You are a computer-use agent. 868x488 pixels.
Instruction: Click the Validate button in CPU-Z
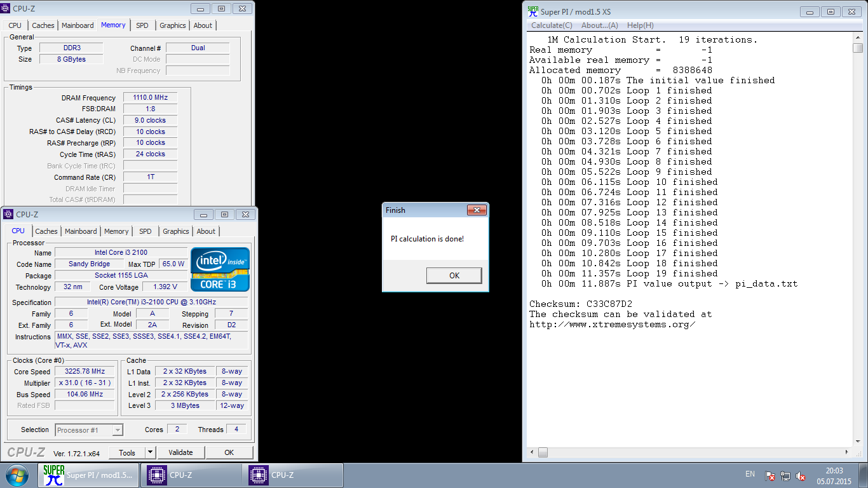(180, 452)
